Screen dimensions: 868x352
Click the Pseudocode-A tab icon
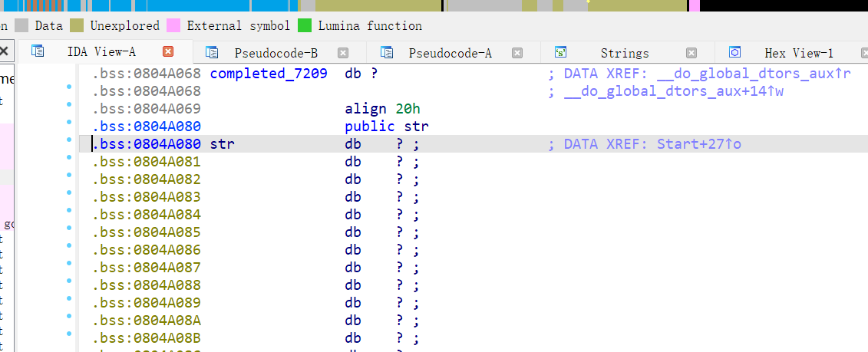387,52
